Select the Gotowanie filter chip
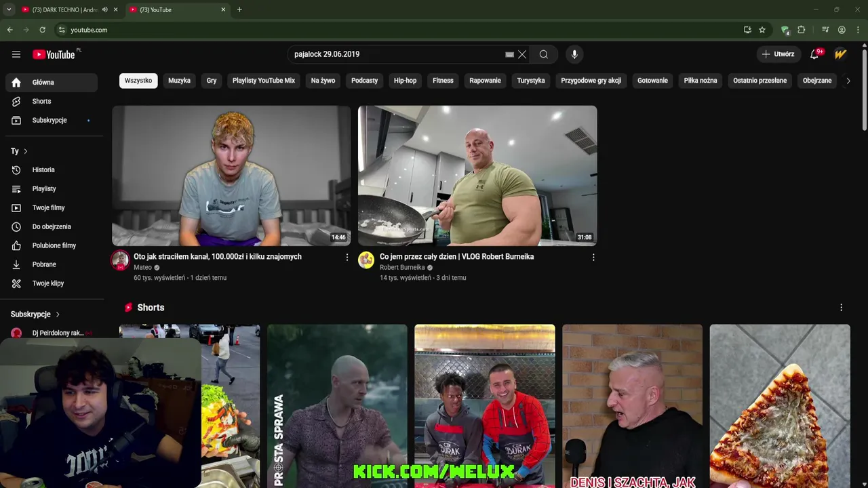This screenshot has height=488, width=868. point(652,81)
